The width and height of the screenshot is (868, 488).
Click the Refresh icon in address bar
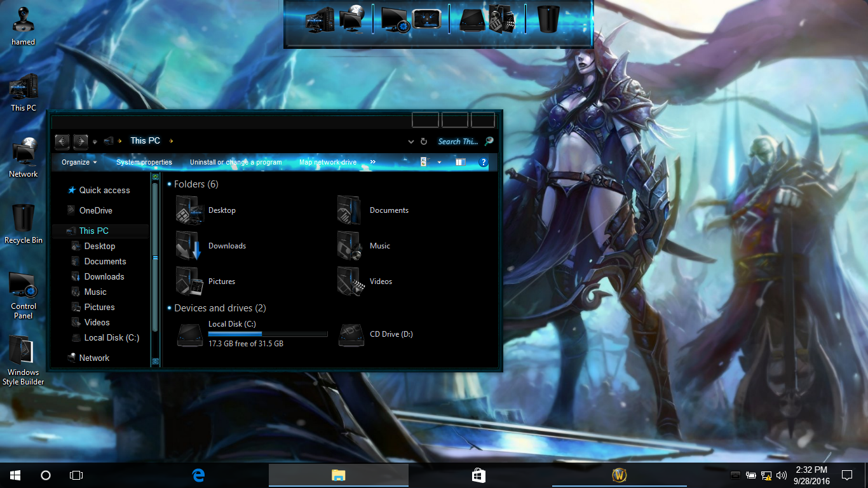coord(424,142)
